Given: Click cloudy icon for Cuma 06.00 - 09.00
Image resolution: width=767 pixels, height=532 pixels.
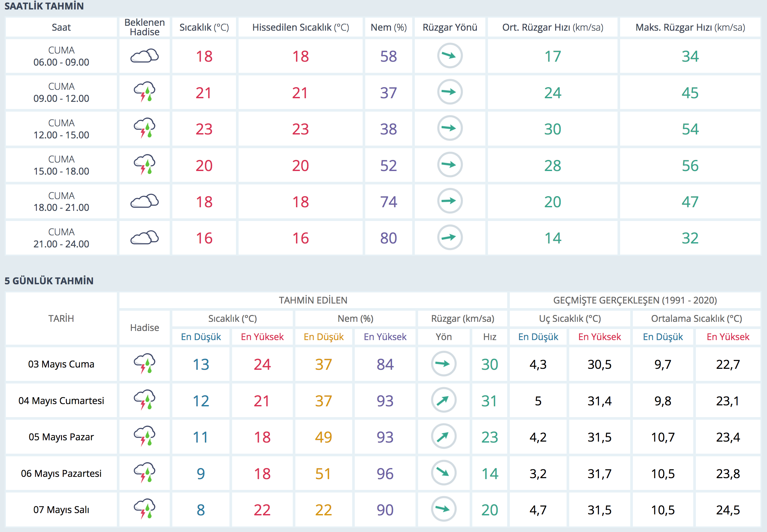Looking at the screenshot, I should coord(144,56).
